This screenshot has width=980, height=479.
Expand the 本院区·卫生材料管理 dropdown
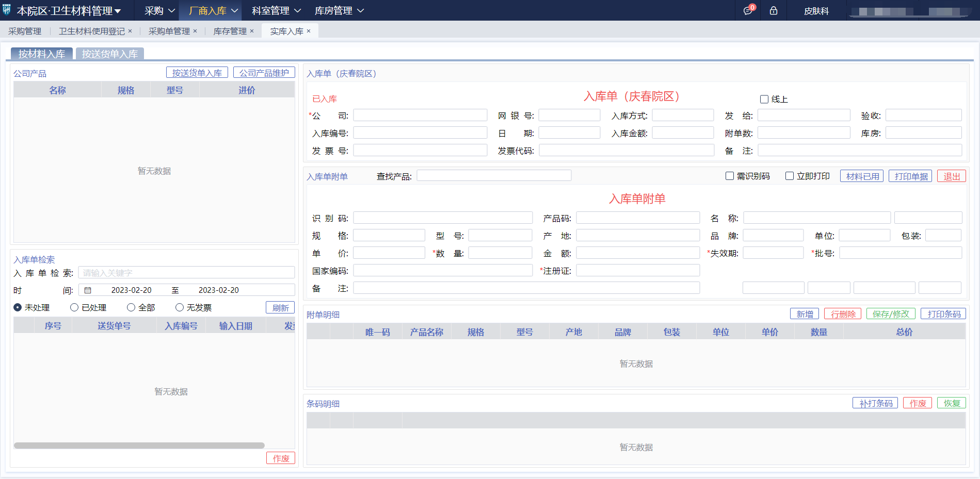tap(69, 10)
